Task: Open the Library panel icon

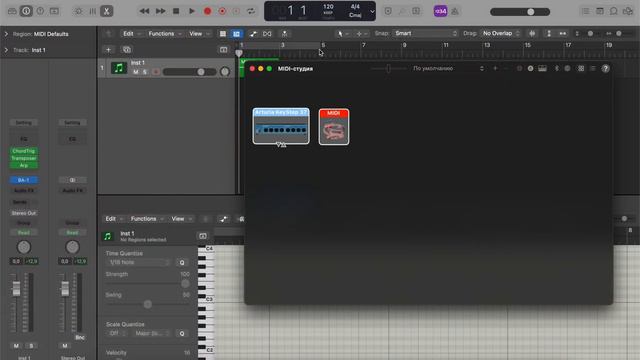Action: [x=12, y=11]
